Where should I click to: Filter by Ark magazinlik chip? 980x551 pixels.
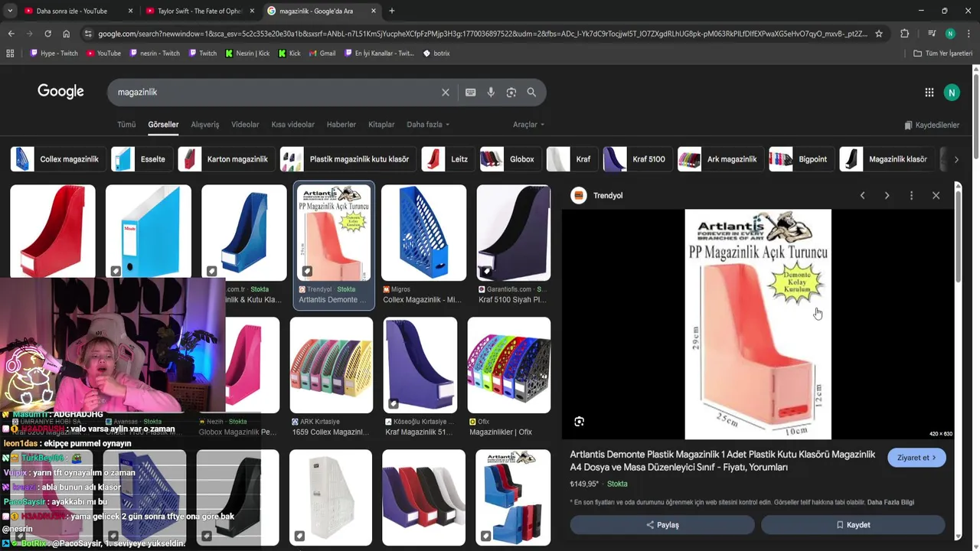pos(721,159)
